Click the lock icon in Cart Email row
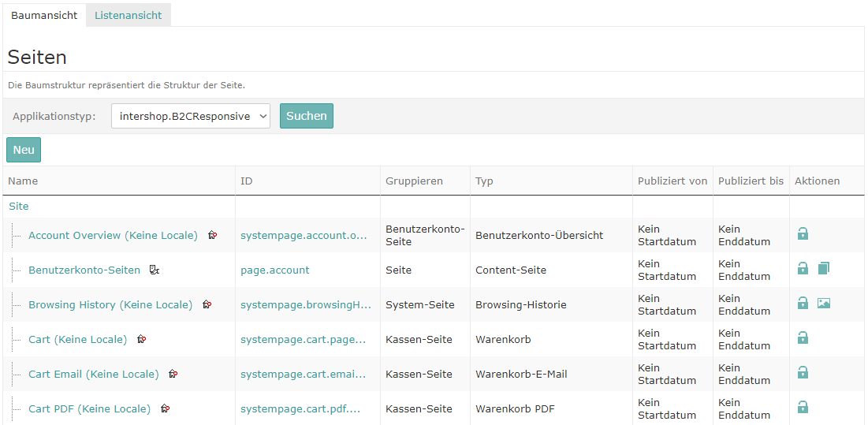 (803, 373)
